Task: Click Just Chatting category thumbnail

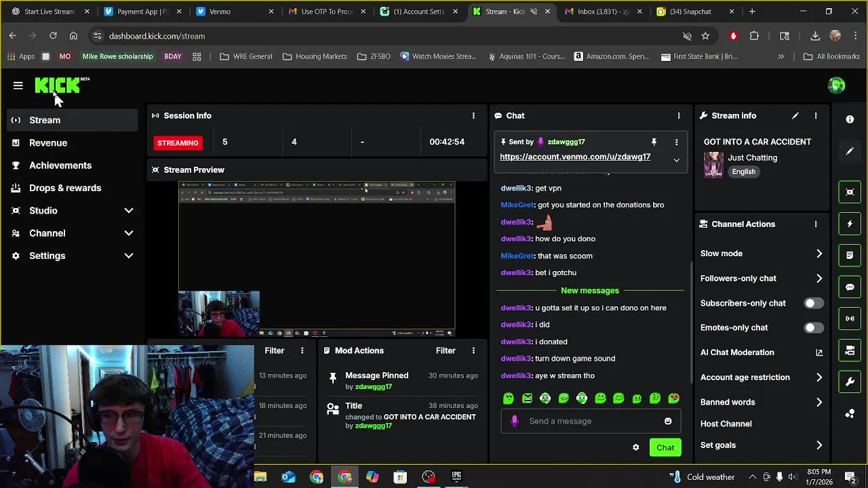Action: pos(713,164)
